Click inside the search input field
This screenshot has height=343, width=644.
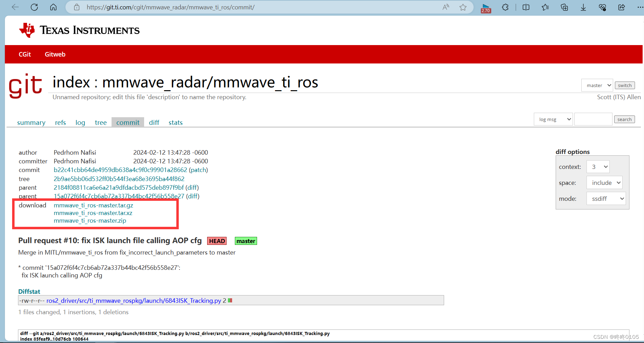point(593,119)
